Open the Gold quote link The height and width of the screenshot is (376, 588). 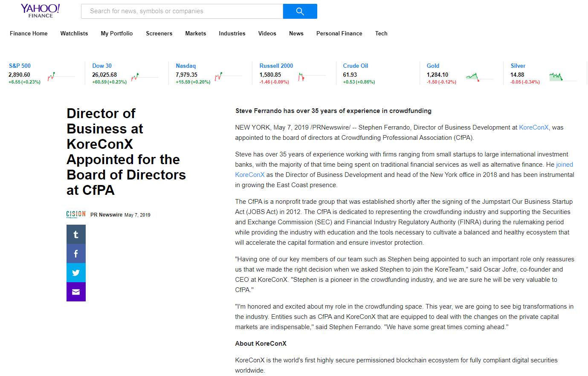[433, 66]
